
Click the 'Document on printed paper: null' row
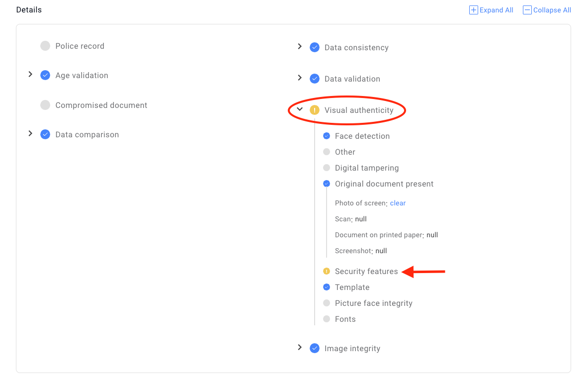point(386,235)
